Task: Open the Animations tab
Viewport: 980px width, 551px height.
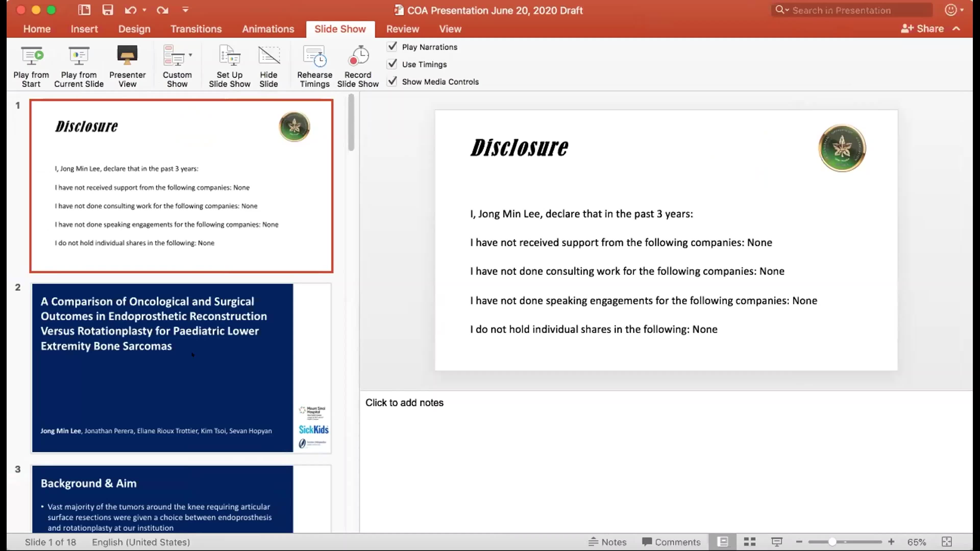Action: (268, 29)
